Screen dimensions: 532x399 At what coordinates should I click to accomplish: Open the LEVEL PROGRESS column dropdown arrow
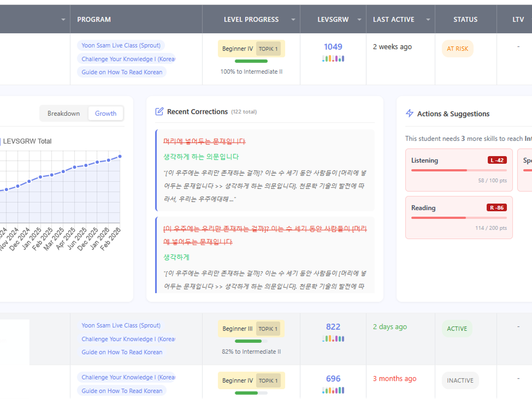point(293,19)
